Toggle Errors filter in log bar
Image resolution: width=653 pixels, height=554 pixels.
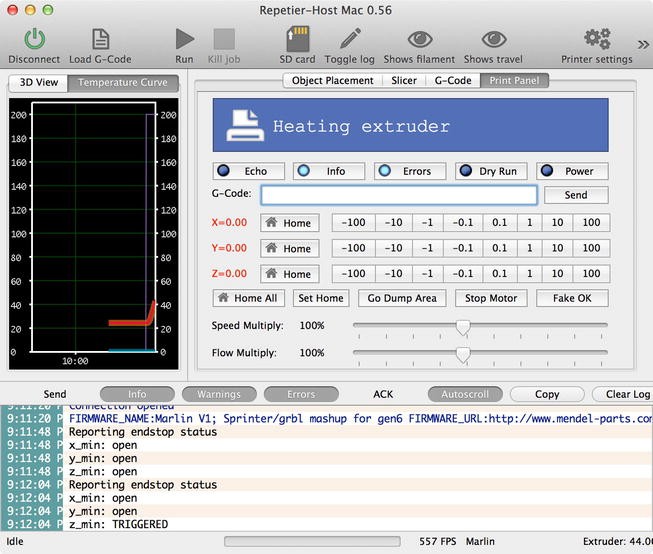[301, 394]
